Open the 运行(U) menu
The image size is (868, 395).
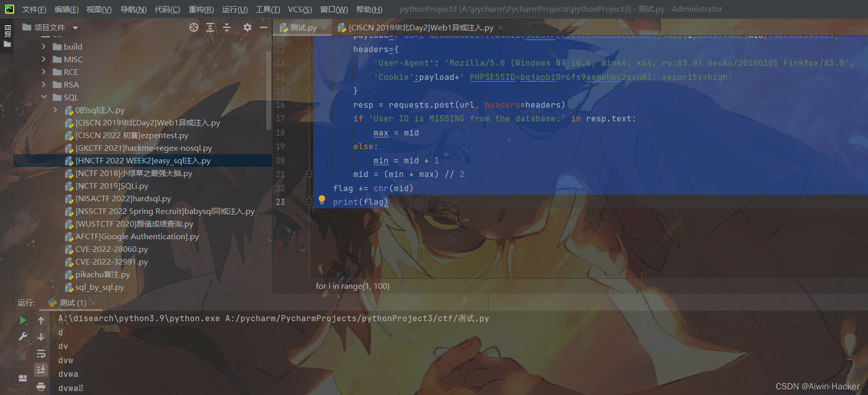coord(235,9)
